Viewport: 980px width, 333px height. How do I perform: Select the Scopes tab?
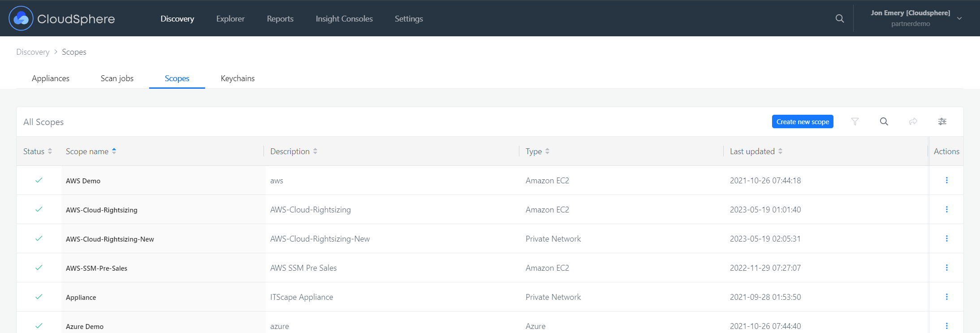tap(177, 78)
